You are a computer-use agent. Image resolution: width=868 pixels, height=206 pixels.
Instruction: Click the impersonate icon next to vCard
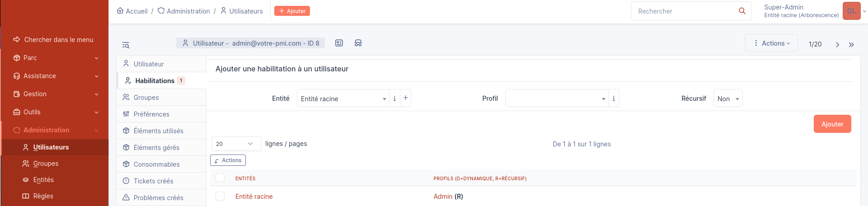[358, 43]
